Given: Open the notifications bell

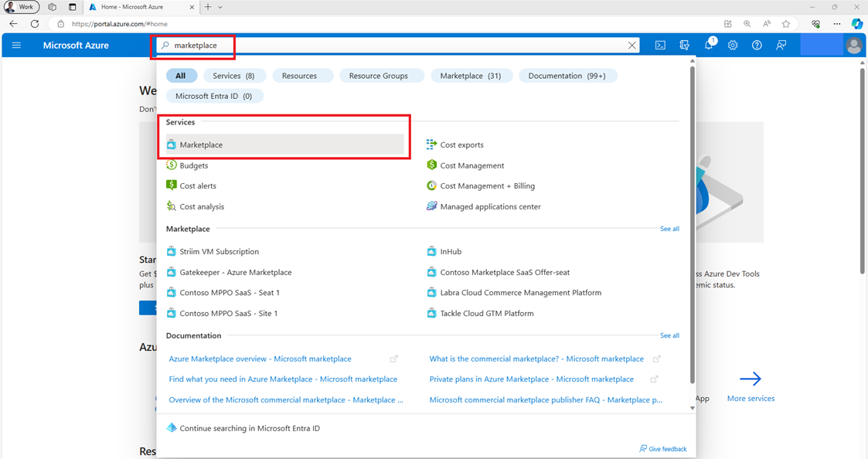Looking at the screenshot, I should [709, 45].
